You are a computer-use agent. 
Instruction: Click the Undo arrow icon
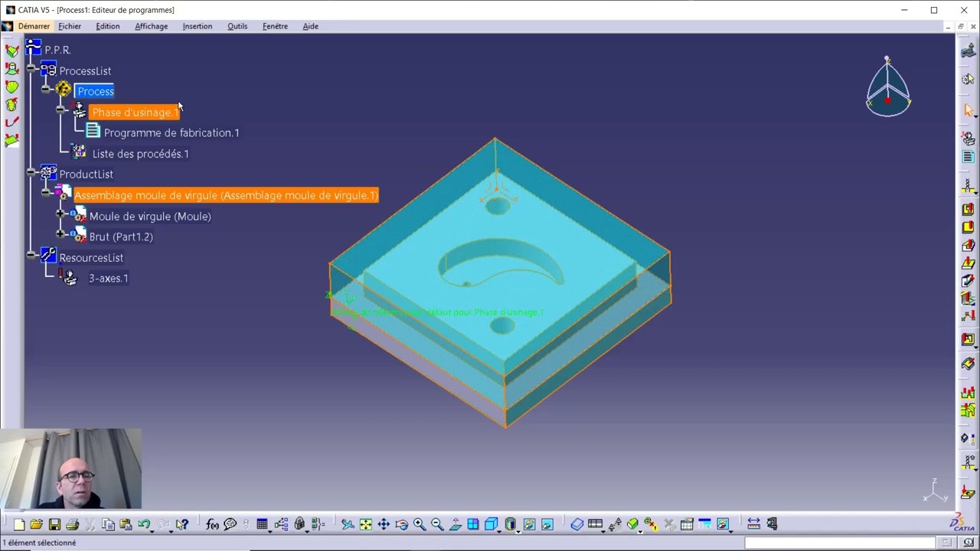point(144,524)
